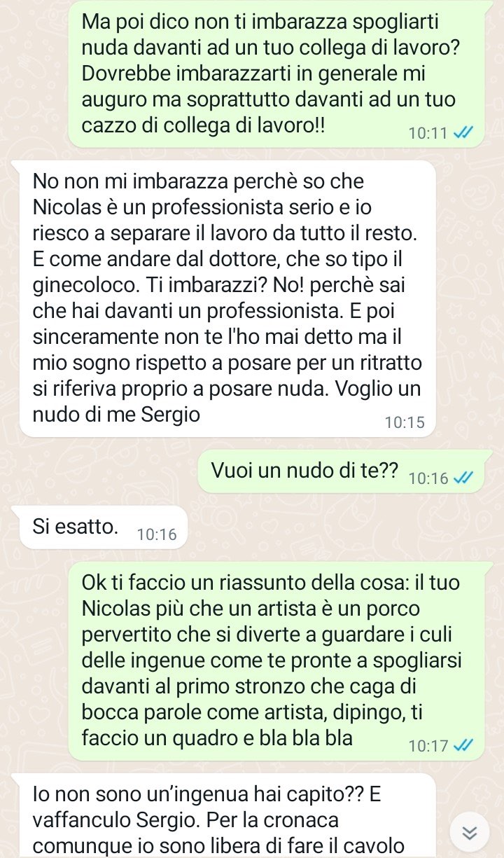Click read receipt checkmarks on 10:17 message

click(463, 746)
